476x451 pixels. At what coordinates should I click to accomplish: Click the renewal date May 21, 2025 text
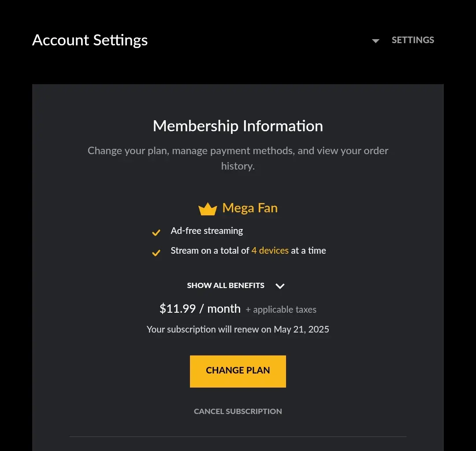pos(301,329)
